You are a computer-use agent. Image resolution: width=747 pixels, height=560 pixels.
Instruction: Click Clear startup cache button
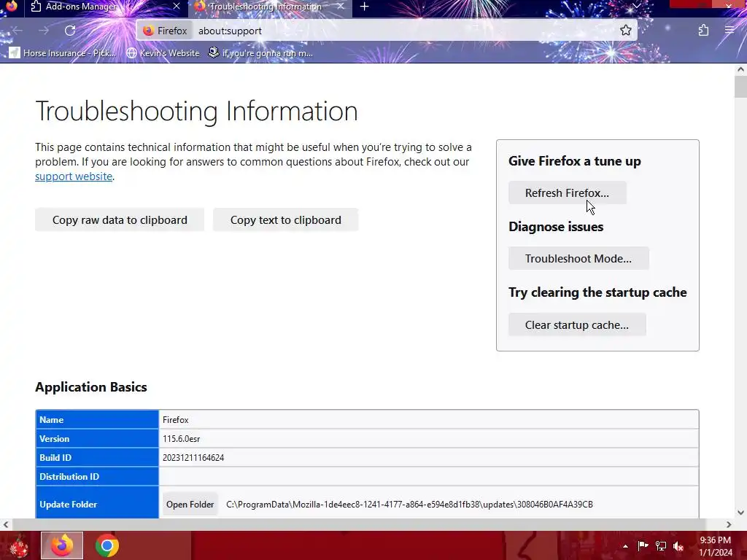coord(577,324)
